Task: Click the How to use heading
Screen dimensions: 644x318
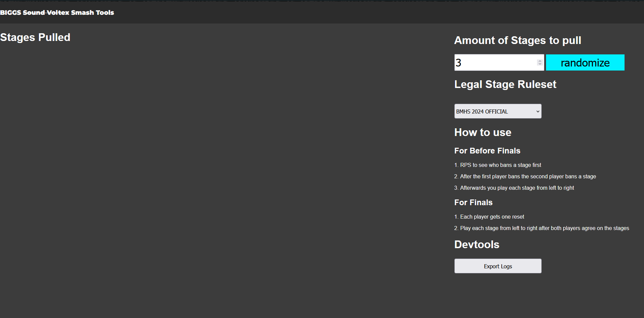Action: (483, 132)
